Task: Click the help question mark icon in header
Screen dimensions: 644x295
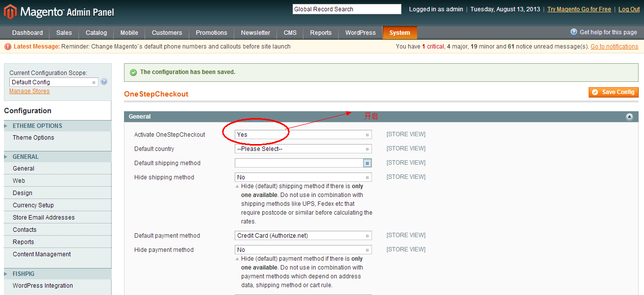Action: pyautogui.click(x=574, y=32)
